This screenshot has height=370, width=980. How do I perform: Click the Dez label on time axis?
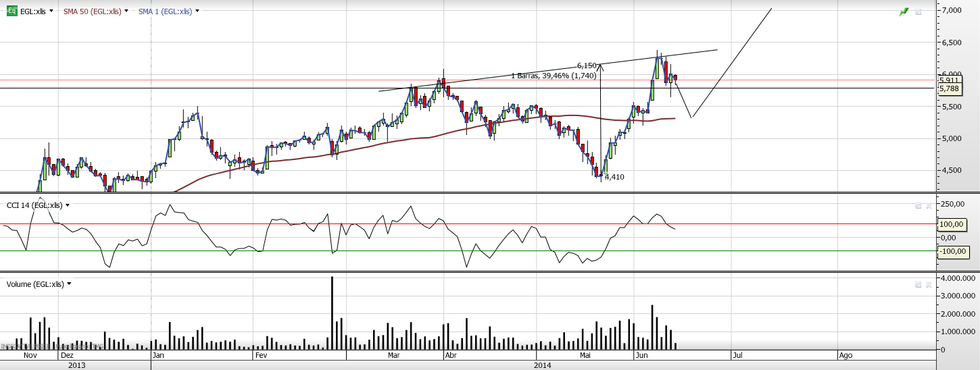67,354
